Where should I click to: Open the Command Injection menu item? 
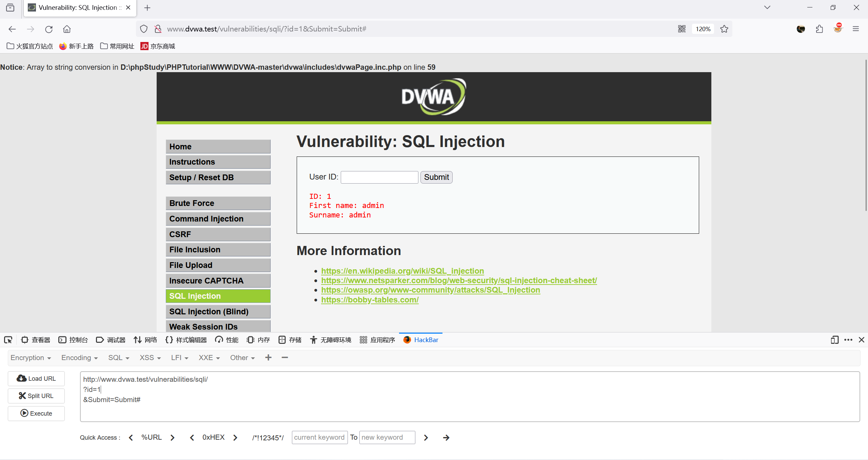pos(218,219)
